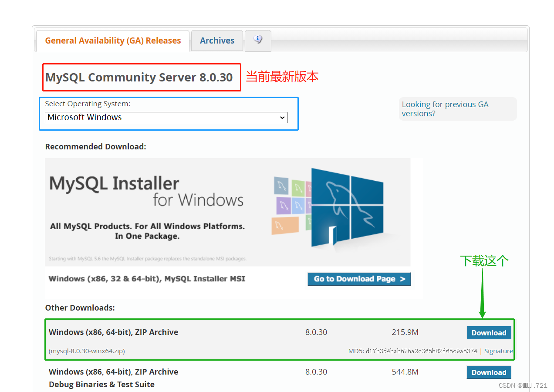554x392 pixels.
Task: Click the MySQL Installer for Windows banner
Action: point(228,212)
